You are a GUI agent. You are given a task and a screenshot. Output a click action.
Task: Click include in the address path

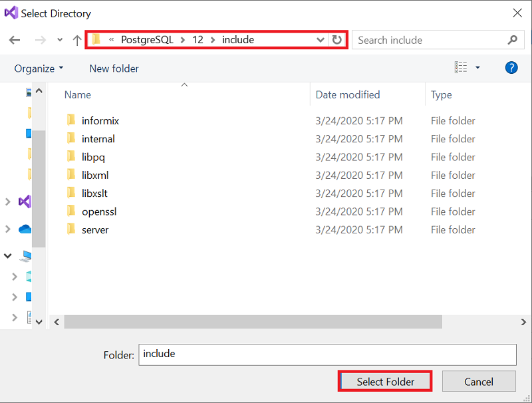coord(238,40)
